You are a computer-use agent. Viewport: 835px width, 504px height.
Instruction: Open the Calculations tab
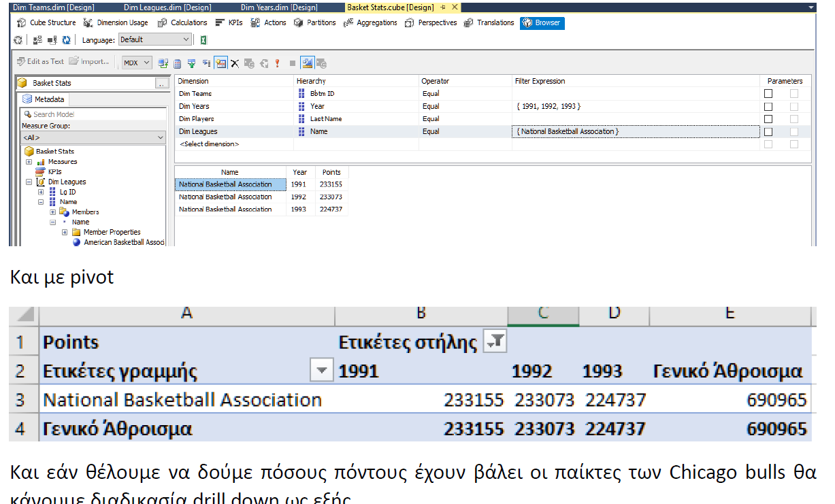(182, 22)
